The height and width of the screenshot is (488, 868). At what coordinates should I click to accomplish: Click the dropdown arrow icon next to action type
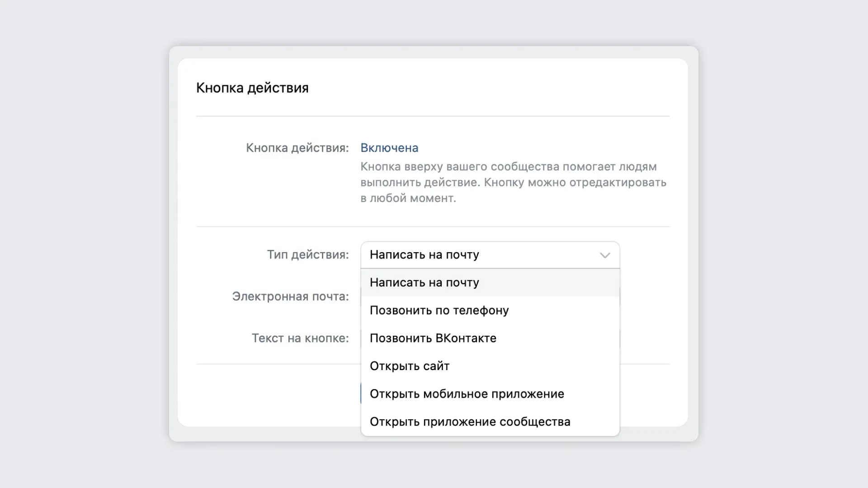click(x=605, y=255)
